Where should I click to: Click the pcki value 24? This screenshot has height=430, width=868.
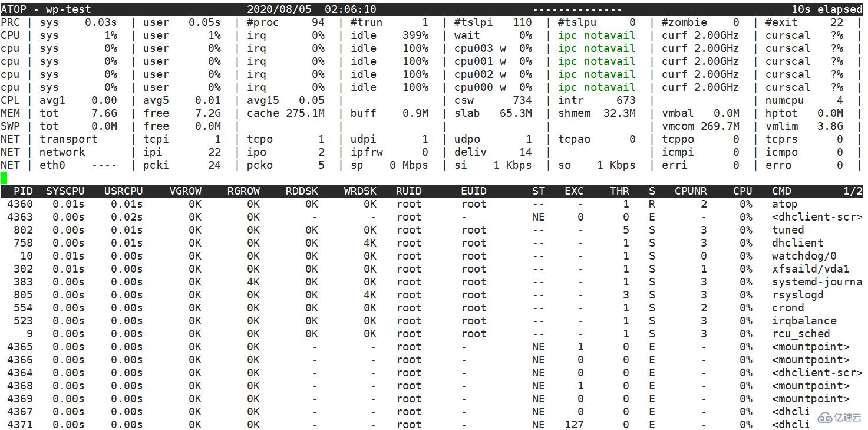[x=214, y=165]
